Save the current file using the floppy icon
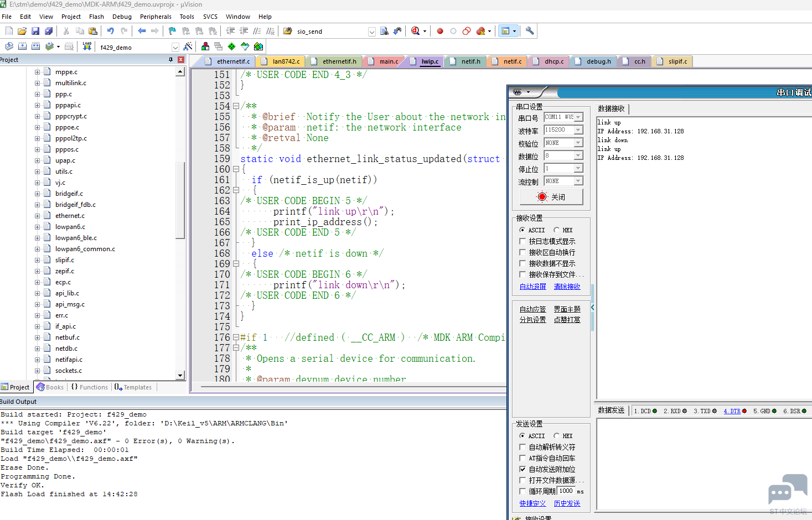 tap(35, 31)
